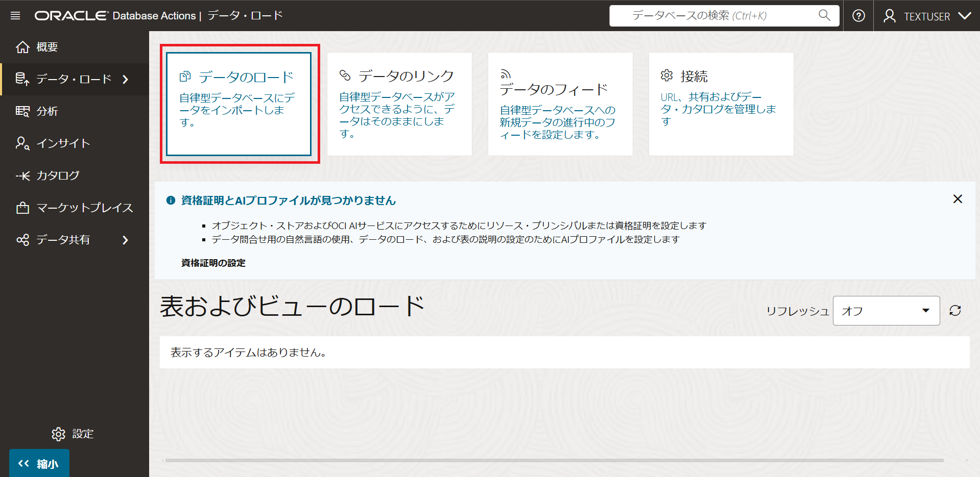Click the refresh arrows icon
The image size is (980, 477).
click(955, 310)
